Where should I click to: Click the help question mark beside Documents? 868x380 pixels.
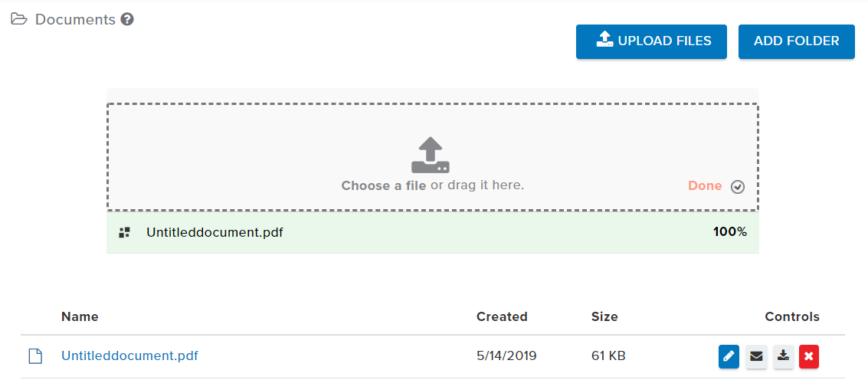point(127,20)
